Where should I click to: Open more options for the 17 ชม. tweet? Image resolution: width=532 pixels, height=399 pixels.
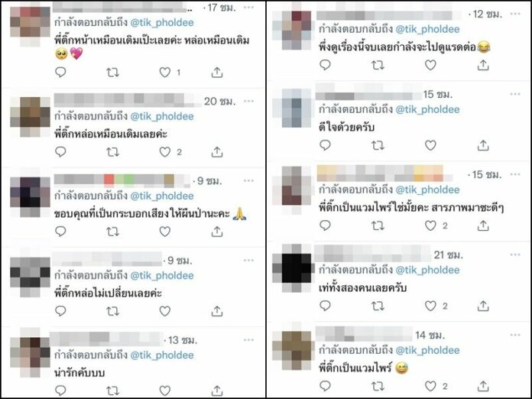pyautogui.click(x=248, y=8)
